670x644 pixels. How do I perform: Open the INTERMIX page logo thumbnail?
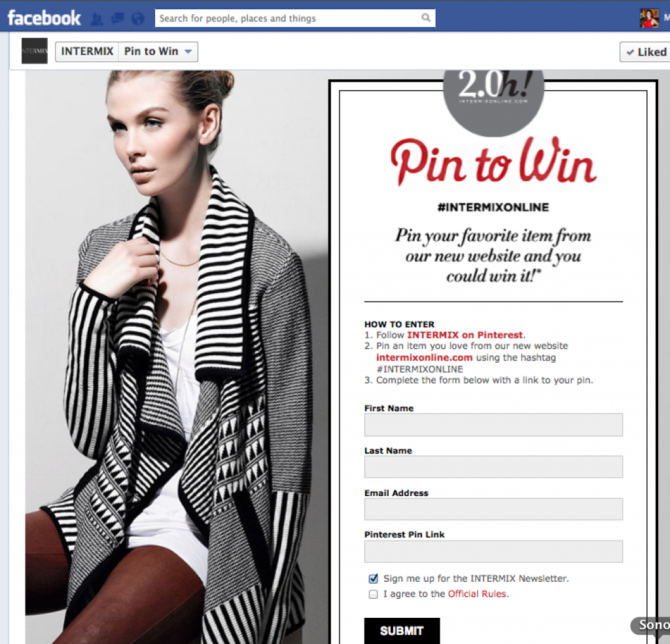click(35, 51)
